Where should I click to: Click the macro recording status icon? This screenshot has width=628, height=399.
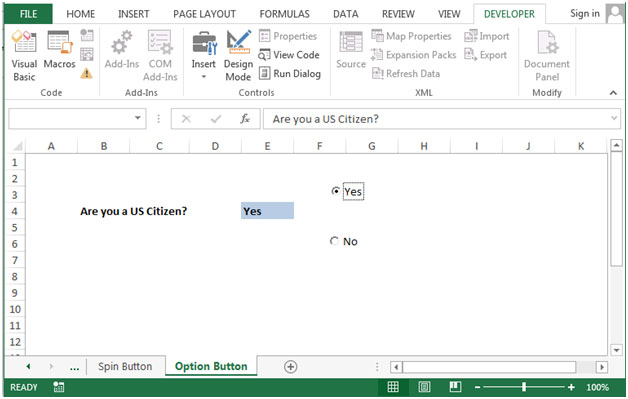tap(58, 387)
